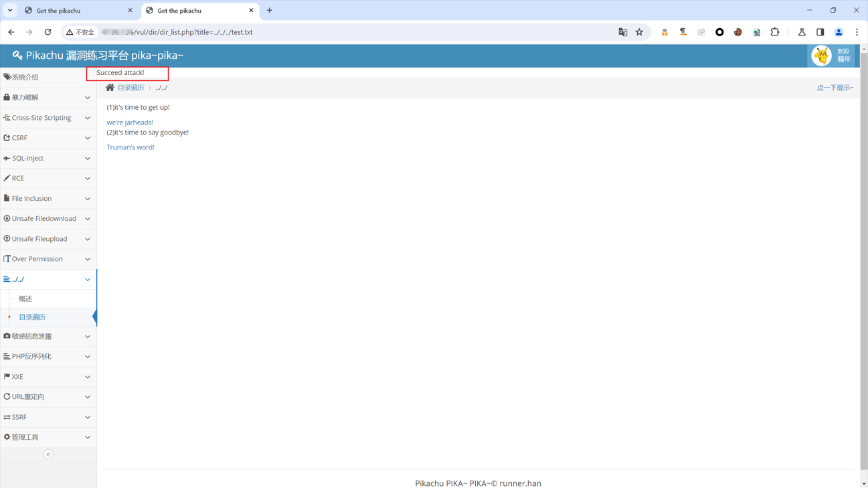Open the browser extensions puzzle icon
868x488 pixels.
(774, 32)
